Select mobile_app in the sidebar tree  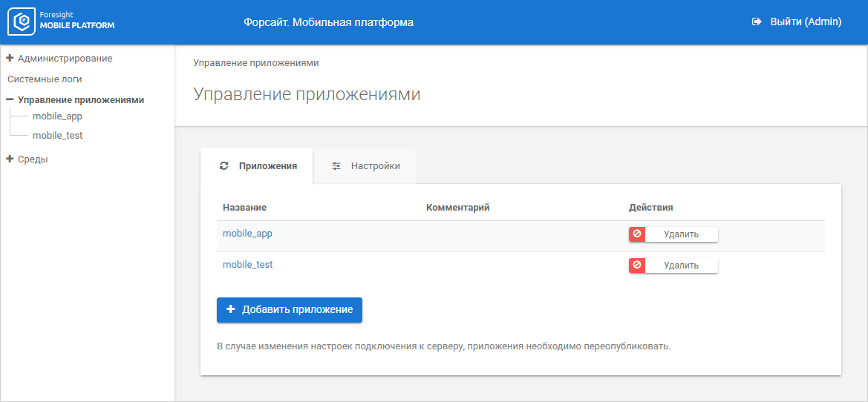58,116
